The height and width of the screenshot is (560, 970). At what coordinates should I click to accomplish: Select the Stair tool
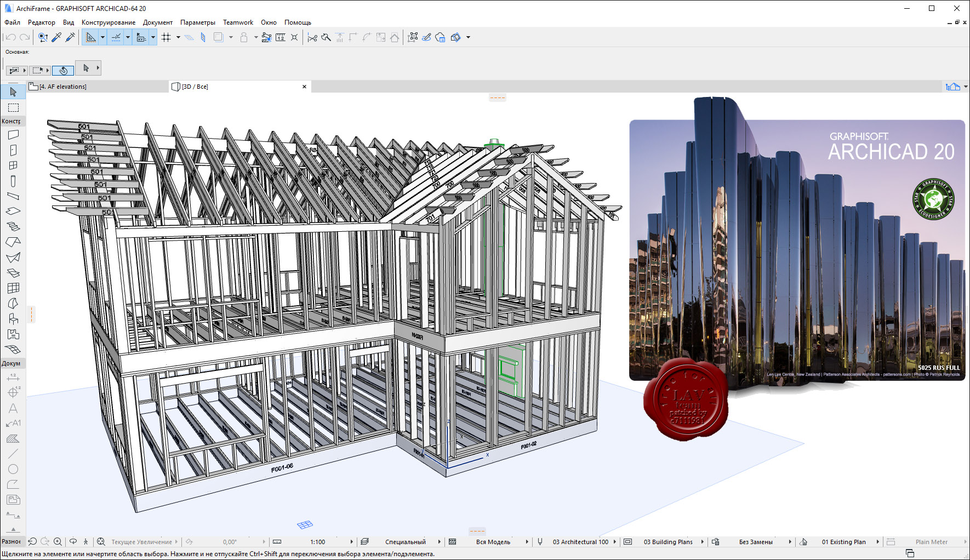pyautogui.click(x=13, y=227)
